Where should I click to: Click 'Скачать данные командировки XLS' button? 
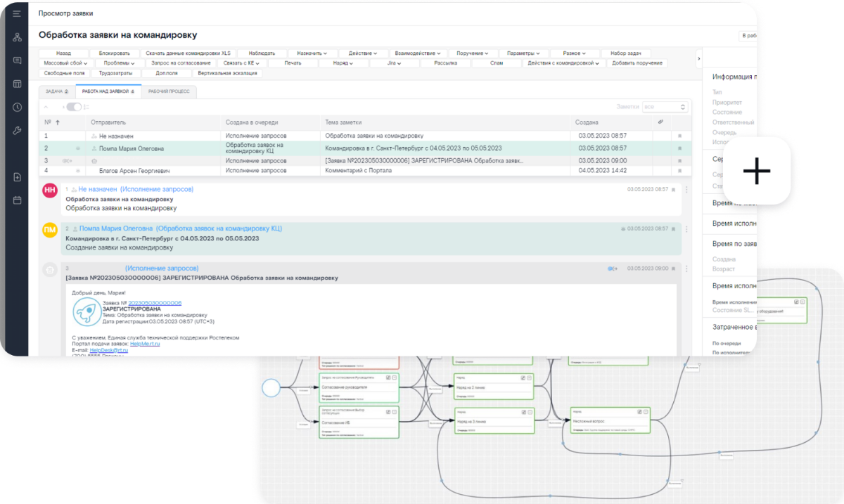[x=188, y=53]
